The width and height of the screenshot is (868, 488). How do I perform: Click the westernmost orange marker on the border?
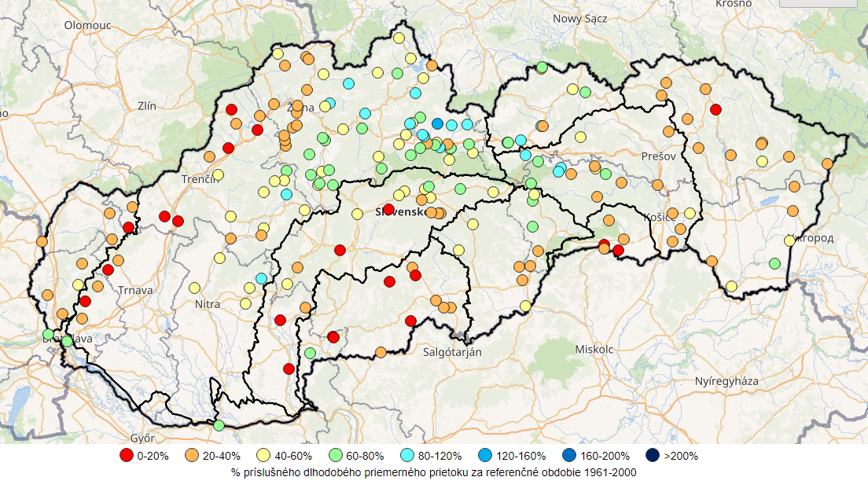coord(42,241)
